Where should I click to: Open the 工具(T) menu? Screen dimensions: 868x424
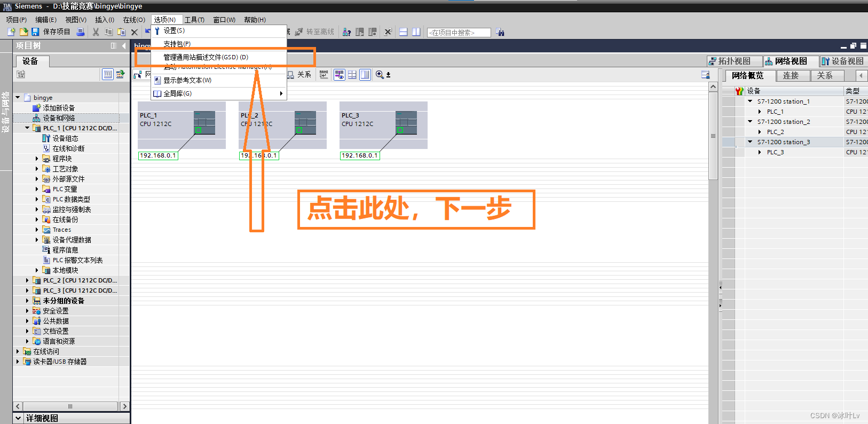pyautogui.click(x=195, y=20)
